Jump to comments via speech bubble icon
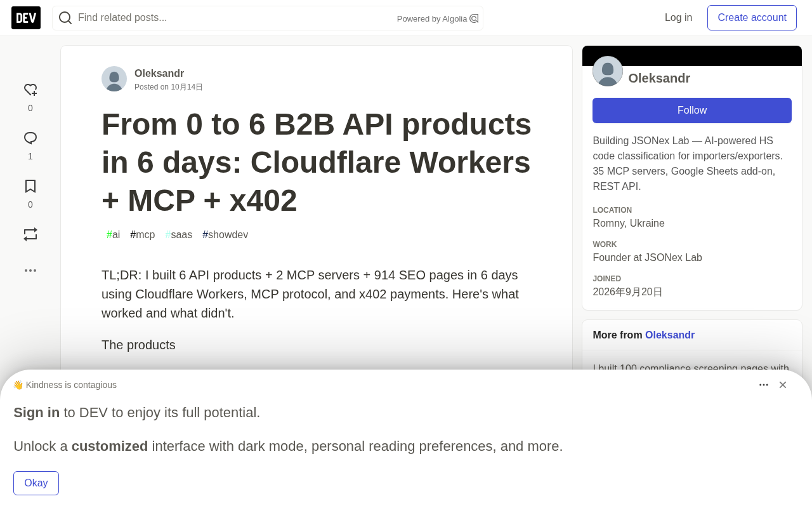This screenshot has height=508, width=812. (x=30, y=138)
